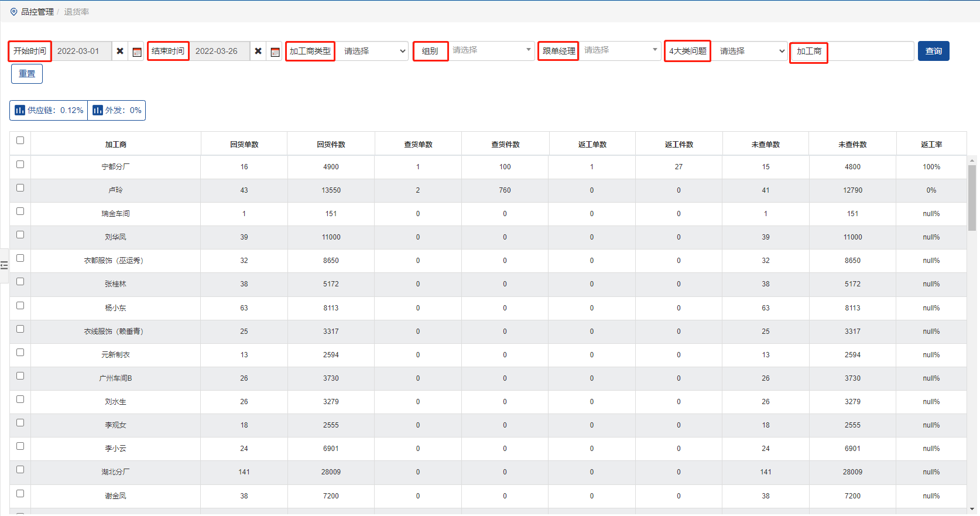Toggle the left sidebar collapse handle
Viewport: 980px width, 516px height.
coord(4,265)
